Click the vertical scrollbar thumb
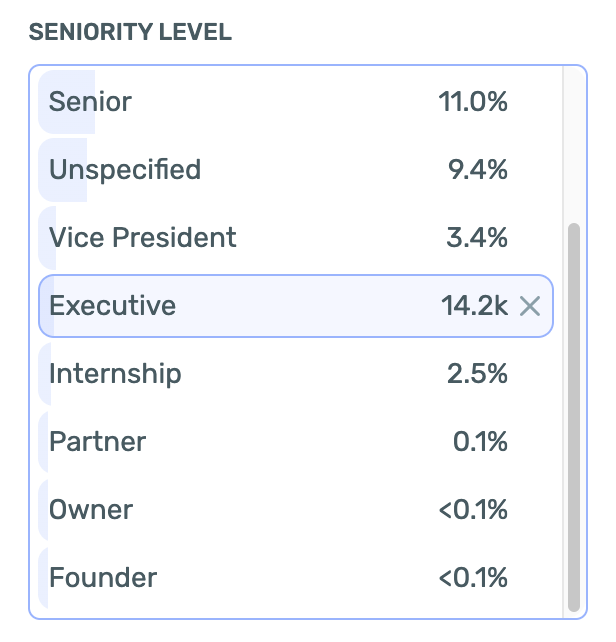 (573, 416)
